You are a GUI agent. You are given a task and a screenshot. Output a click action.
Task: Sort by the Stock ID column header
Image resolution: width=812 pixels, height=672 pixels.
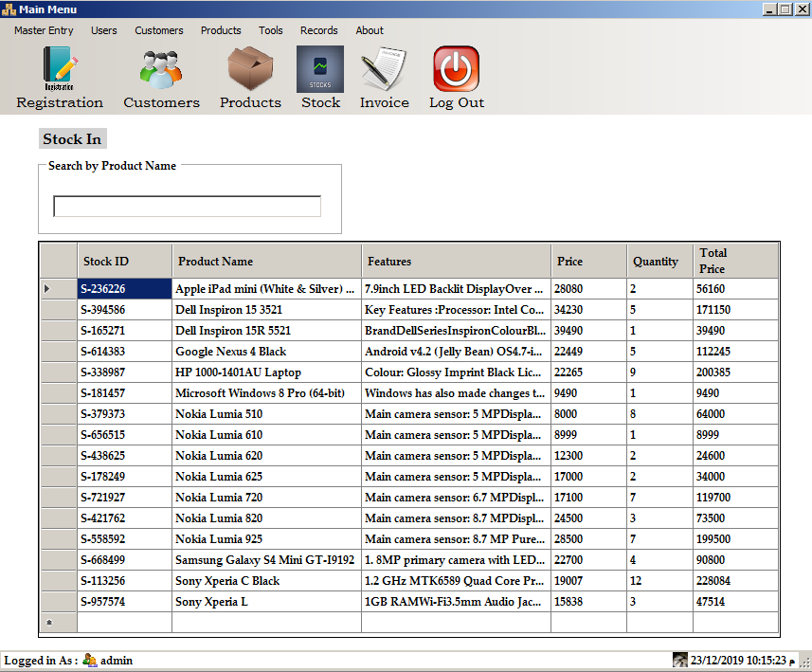point(125,262)
